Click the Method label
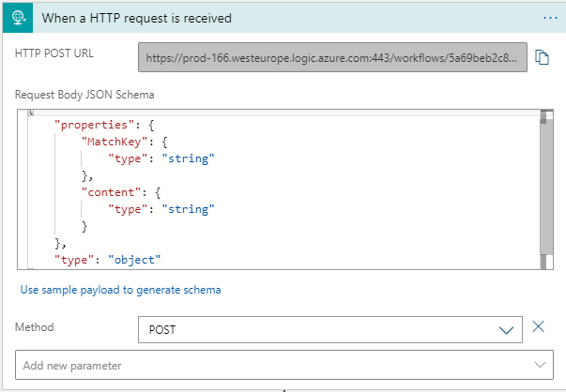This screenshot has width=566, height=392. coord(35,327)
